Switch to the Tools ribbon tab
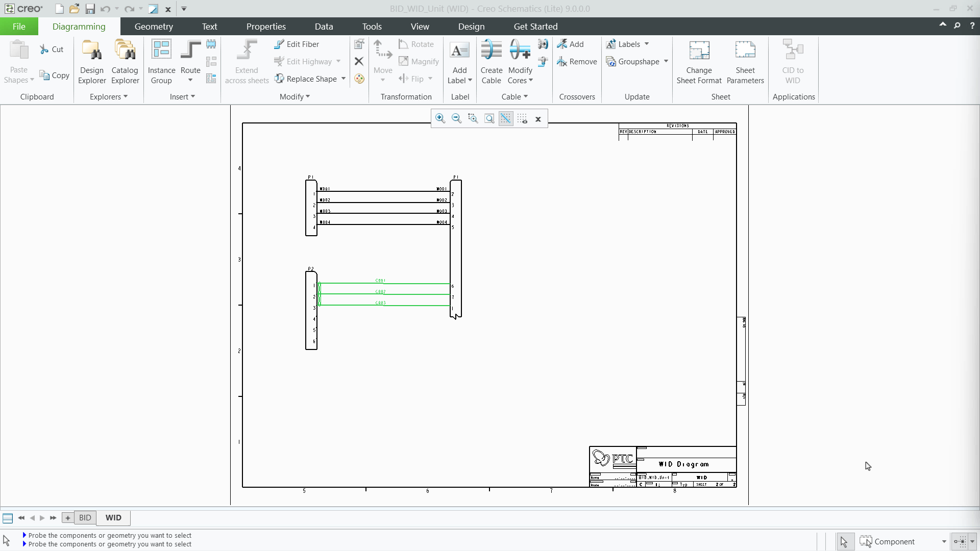 point(372,27)
